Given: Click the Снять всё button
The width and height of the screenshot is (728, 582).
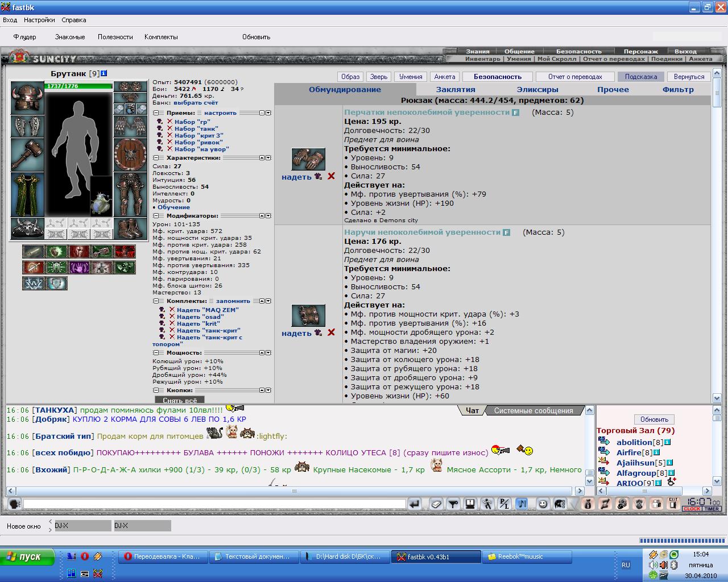Looking at the screenshot, I should point(180,400).
